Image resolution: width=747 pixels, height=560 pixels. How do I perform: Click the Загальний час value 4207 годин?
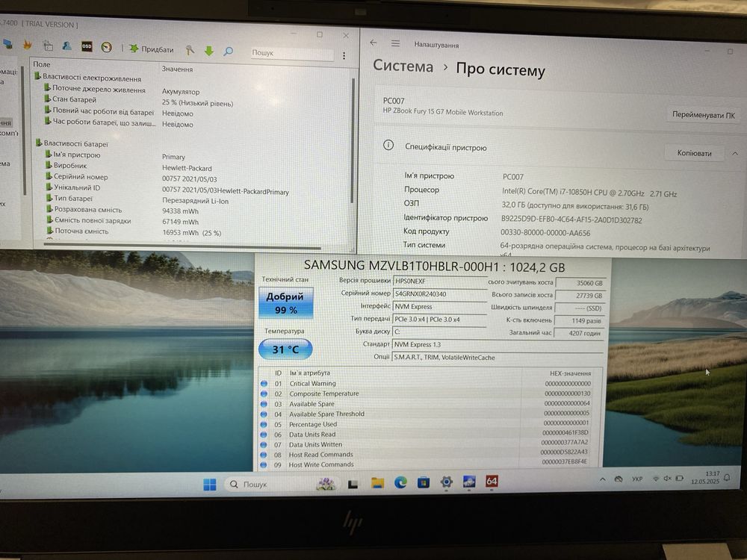coord(580,333)
